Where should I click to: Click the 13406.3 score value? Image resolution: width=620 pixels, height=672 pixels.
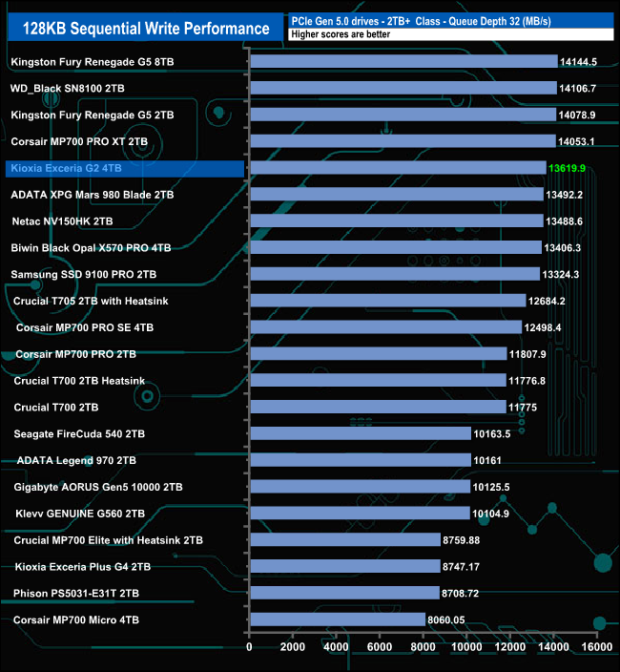pos(563,248)
